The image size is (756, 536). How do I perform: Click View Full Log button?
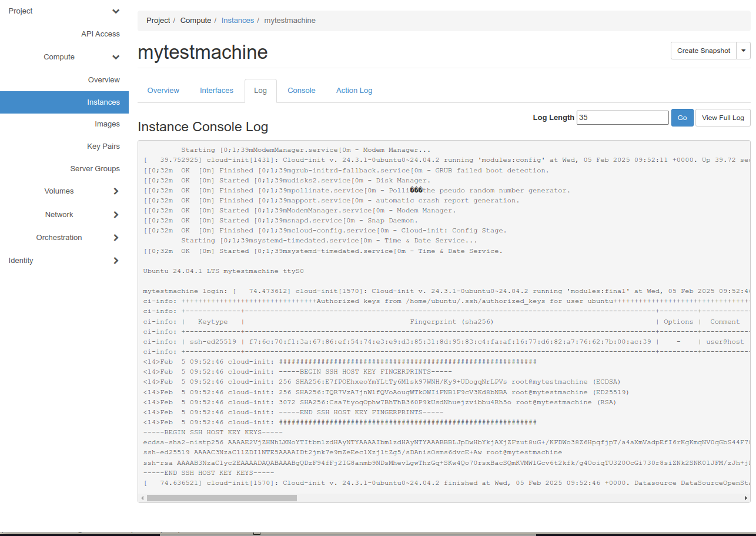(723, 118)
